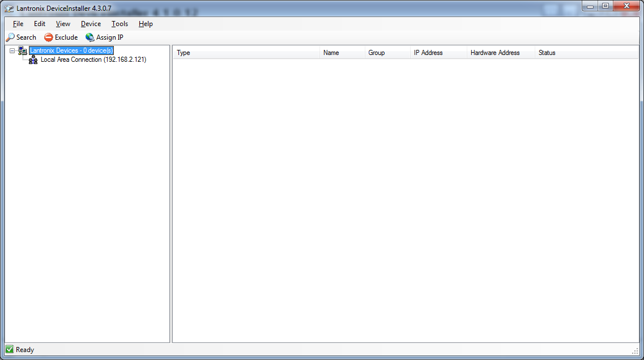
Task: Sort by the Status column header
Action: pyautogui.click(x=586, y=53)
